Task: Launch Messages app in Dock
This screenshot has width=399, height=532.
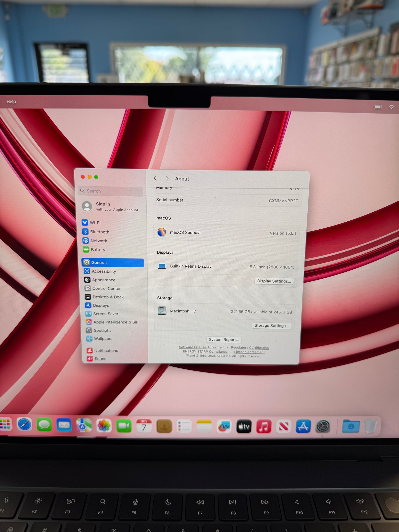Action: pos(44,425)
